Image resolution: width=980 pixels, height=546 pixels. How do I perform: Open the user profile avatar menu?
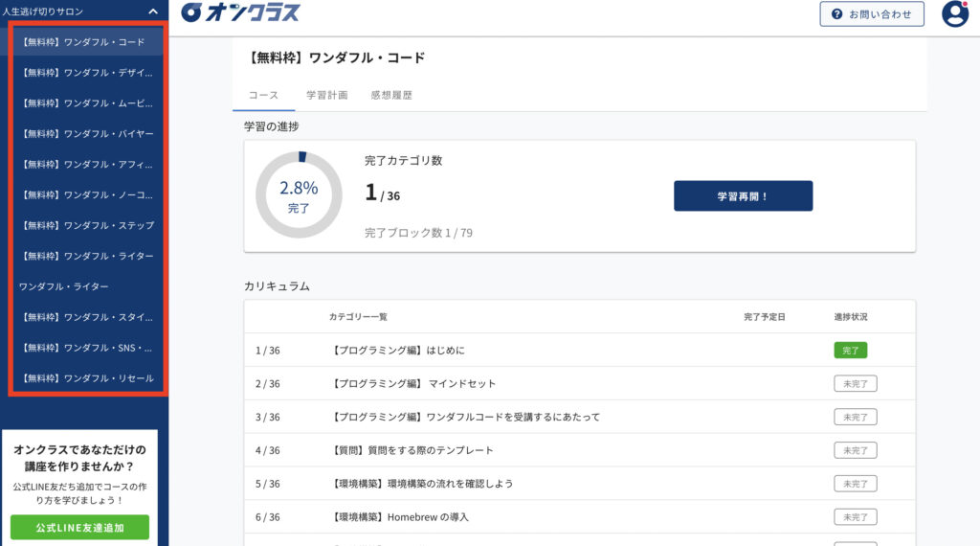point(954,13)
